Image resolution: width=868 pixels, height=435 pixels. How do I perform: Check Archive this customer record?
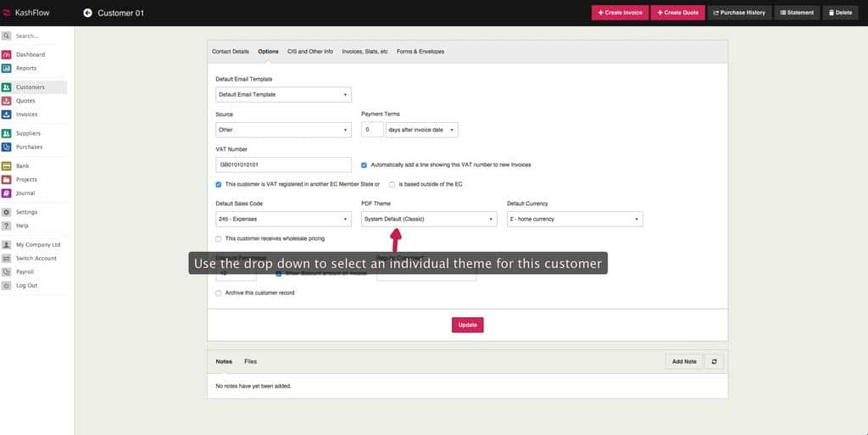tap(219, 293)
